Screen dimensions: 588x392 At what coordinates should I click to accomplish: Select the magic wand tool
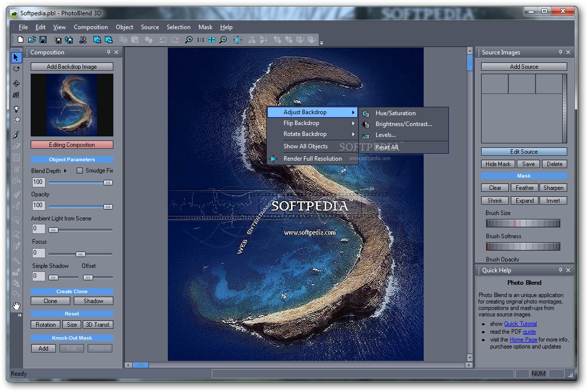[x=16, y=260]
